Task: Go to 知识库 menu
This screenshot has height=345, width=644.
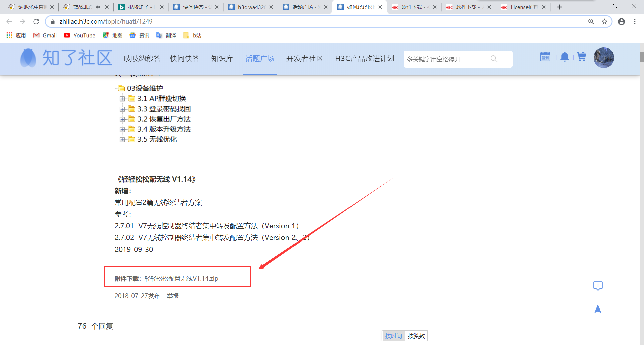Action: click(222, 59)
